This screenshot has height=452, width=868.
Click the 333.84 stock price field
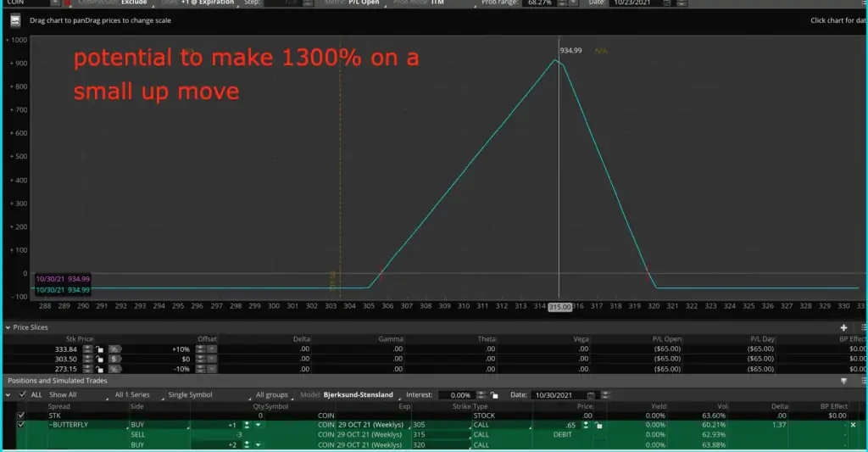tap(65, 349)
